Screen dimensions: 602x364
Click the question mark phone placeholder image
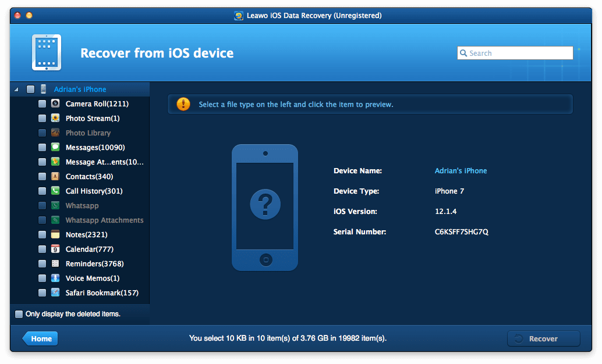point(265,208)
